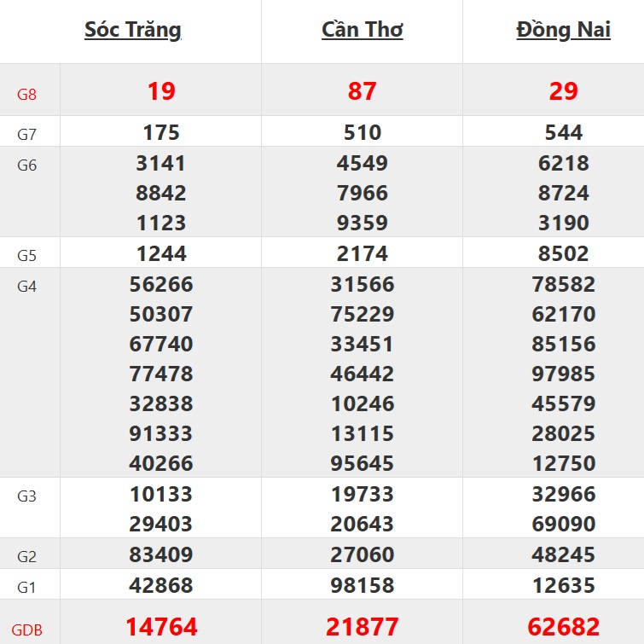Select Cần Thơ special prize 21877

[363, 627]
